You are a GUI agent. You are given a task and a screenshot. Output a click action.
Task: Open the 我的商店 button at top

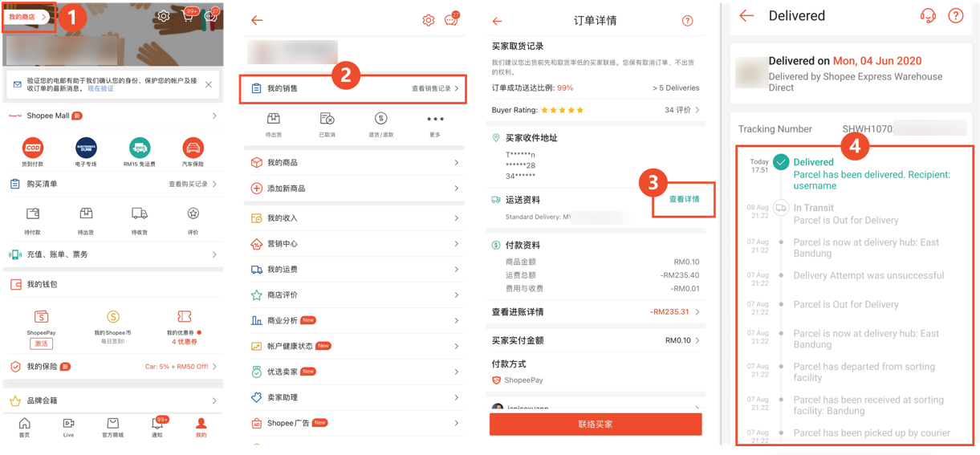[x=28, y=17]
